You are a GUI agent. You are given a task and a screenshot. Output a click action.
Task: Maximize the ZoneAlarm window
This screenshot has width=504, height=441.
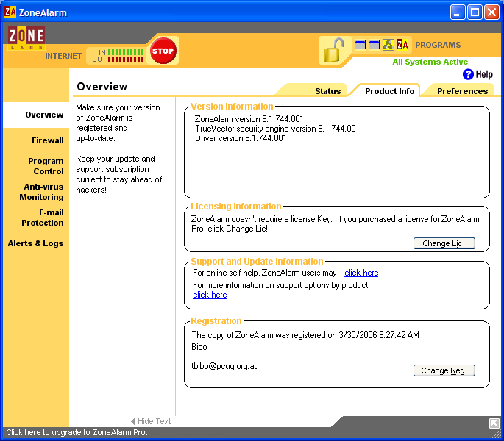(x=475, y=12)
